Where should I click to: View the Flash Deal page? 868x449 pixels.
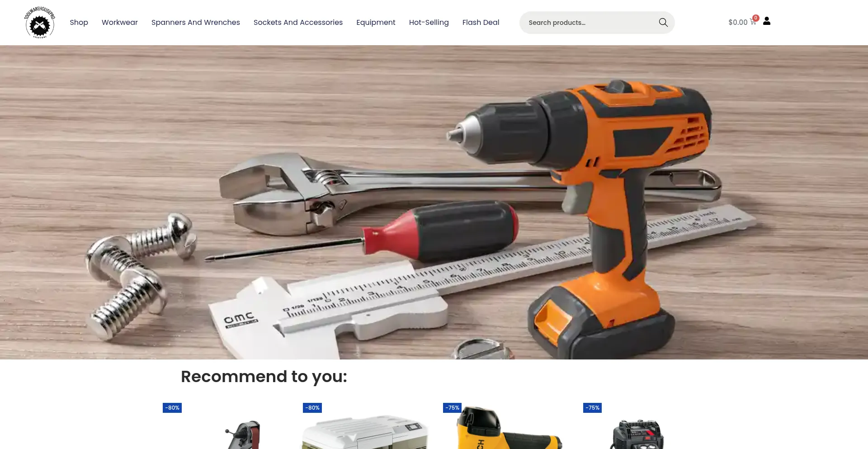tap(481, 23)
